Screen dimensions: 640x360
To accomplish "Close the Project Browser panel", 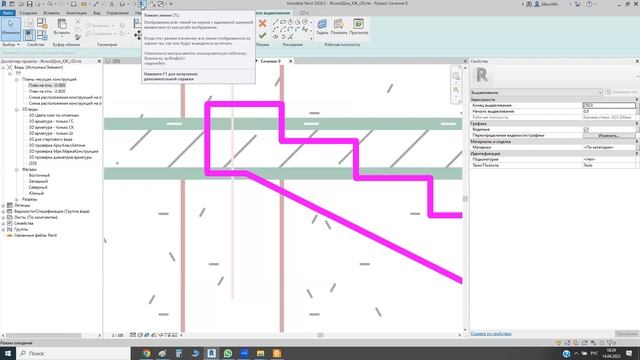I will coord(99,61).
